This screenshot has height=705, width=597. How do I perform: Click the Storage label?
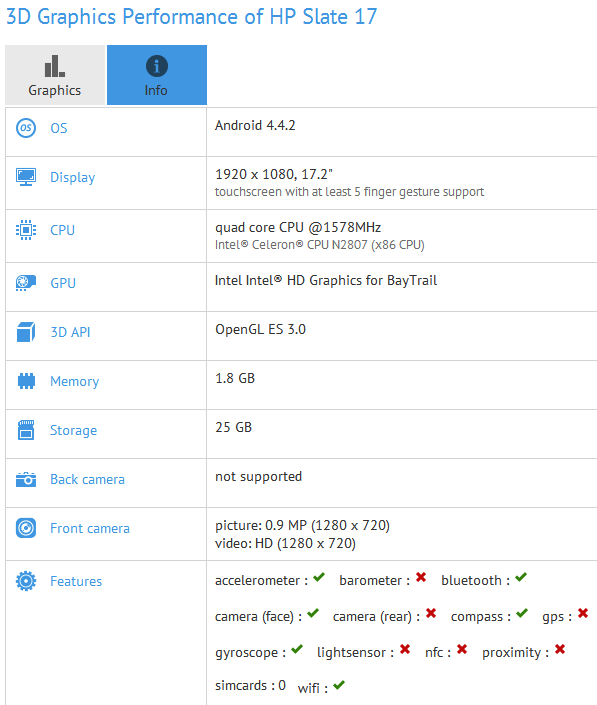[74, 431]
